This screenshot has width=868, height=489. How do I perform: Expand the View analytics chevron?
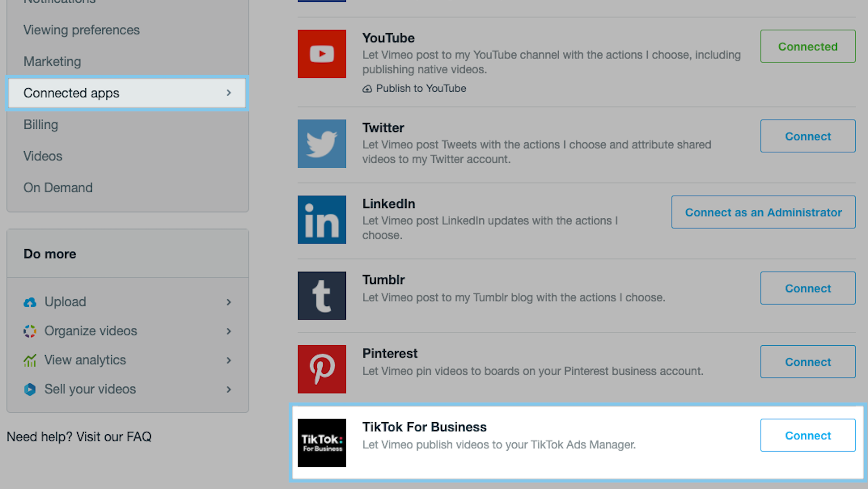(x=229, y=360)
